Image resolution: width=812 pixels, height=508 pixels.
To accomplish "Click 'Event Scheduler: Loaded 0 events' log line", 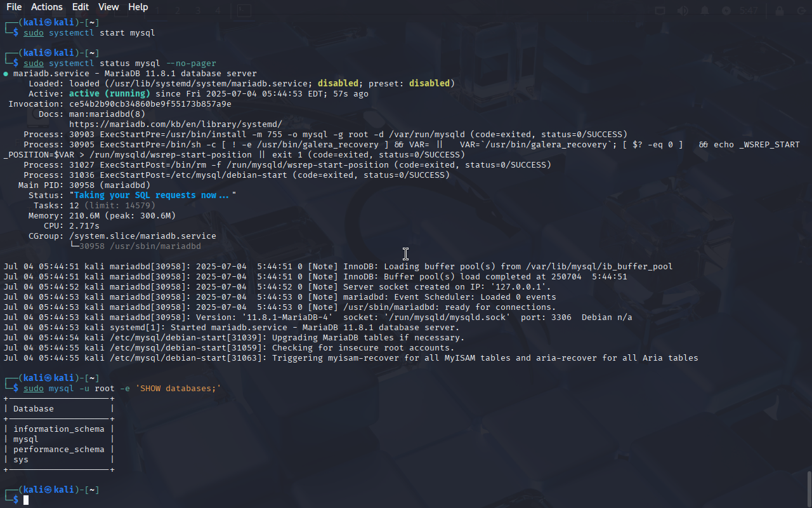I will (280, 297).
